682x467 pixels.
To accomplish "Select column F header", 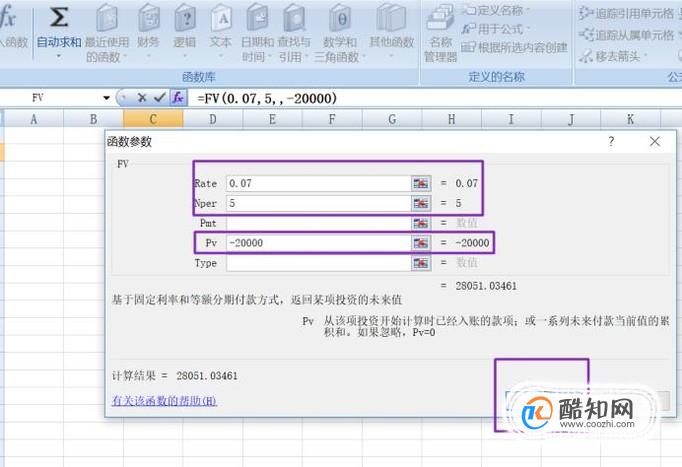I will click(332, 119).
